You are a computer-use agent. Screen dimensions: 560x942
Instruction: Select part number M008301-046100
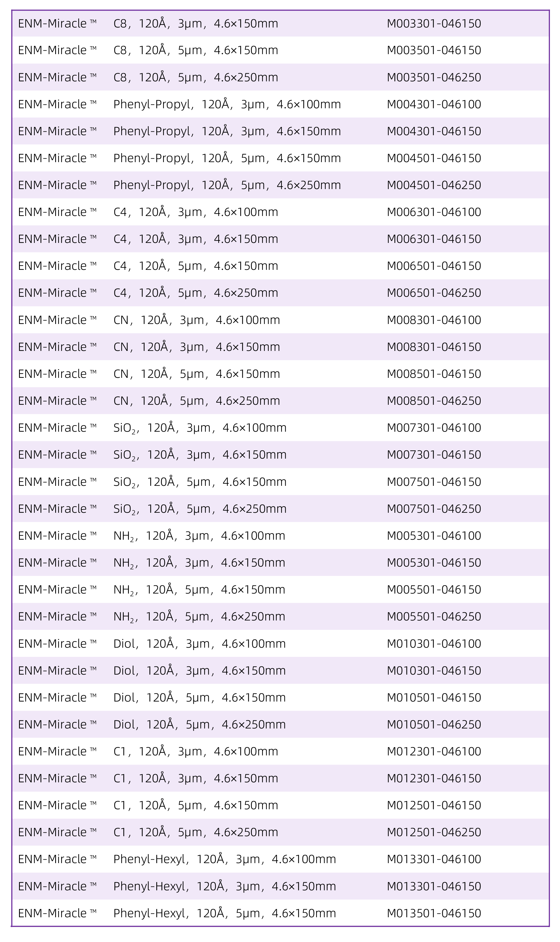[434, 320]
